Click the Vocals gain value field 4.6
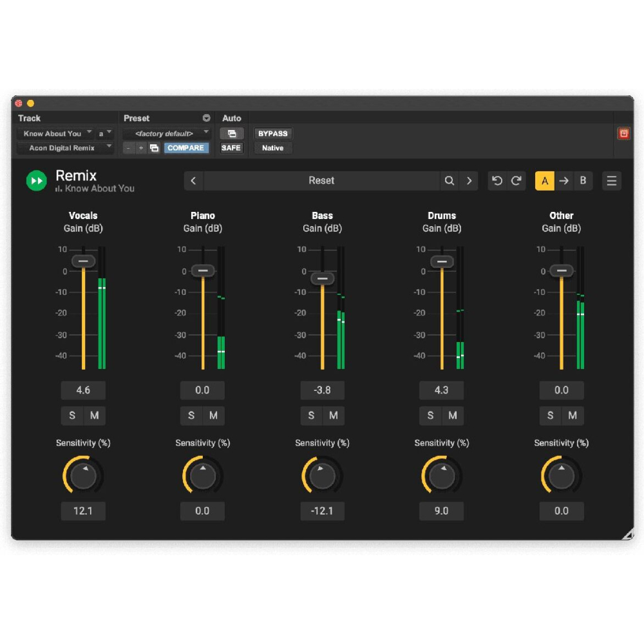 coord(83,390)
